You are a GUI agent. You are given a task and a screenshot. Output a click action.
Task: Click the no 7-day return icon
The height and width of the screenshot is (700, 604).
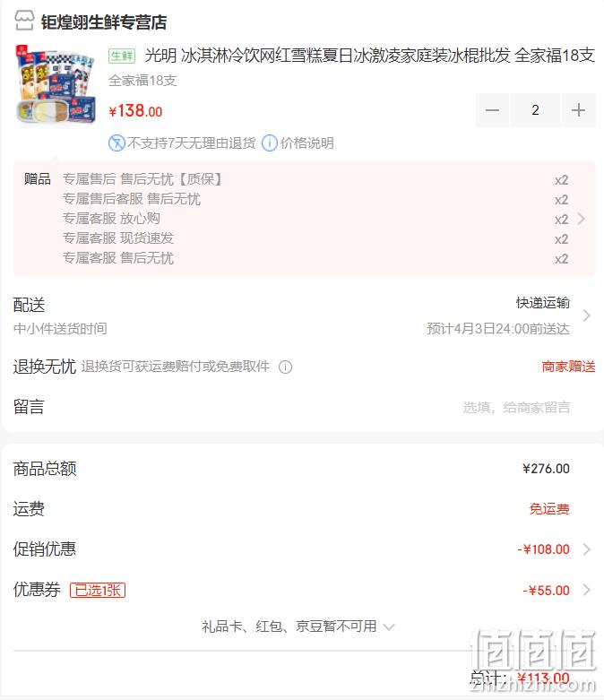tap(116, 143)
